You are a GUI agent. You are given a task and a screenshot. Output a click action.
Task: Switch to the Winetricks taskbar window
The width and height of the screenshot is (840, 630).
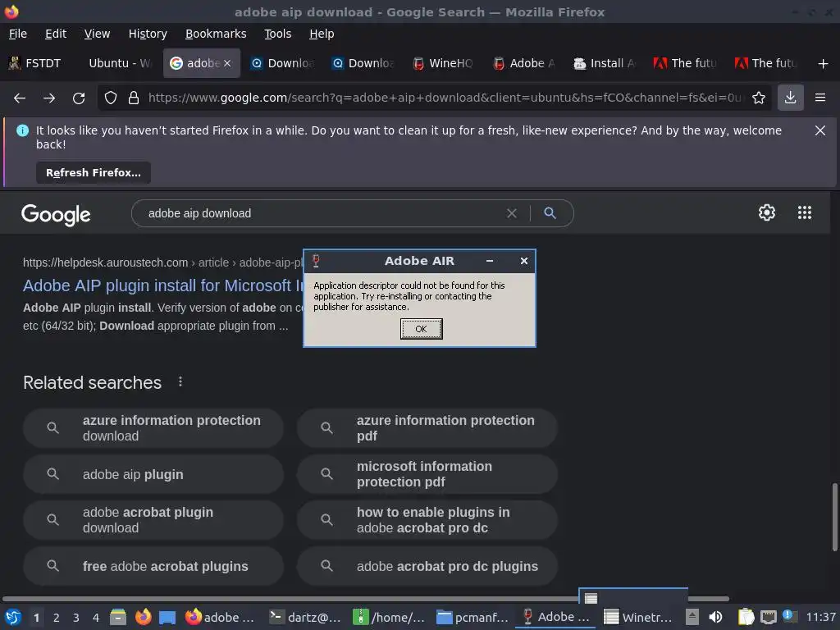click(639, 617)
